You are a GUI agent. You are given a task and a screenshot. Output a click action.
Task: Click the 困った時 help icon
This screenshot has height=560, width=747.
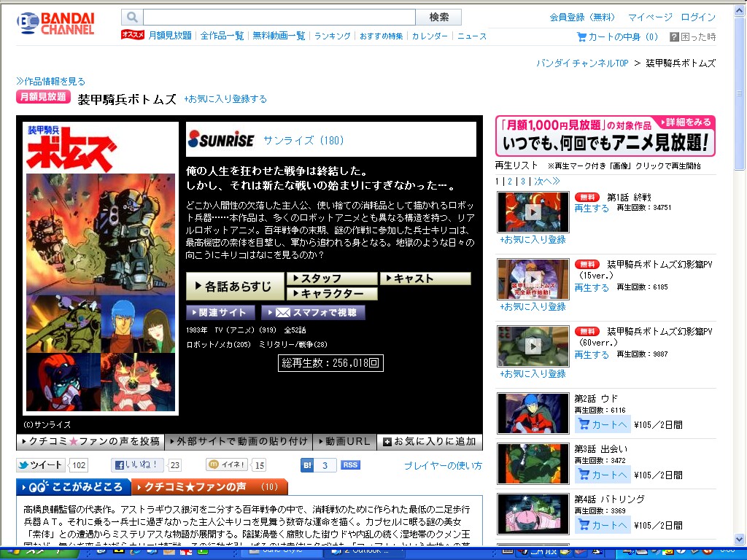point(674,36)
